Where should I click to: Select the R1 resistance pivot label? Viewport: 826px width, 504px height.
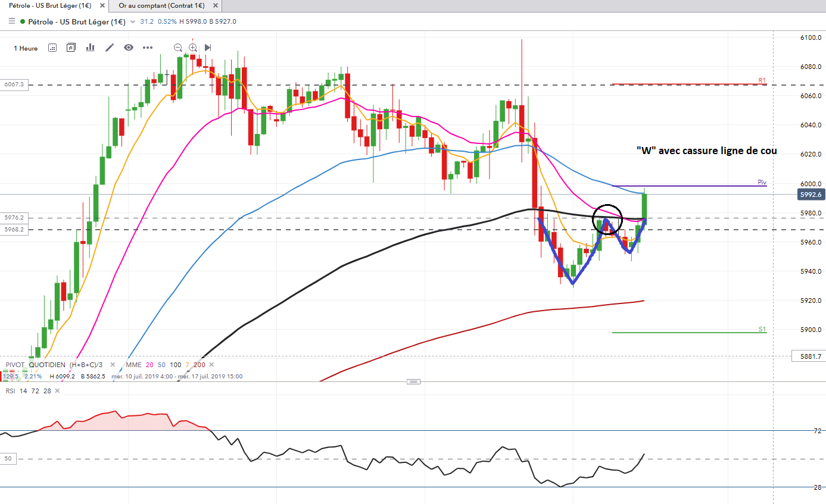(x=762, y=80)
